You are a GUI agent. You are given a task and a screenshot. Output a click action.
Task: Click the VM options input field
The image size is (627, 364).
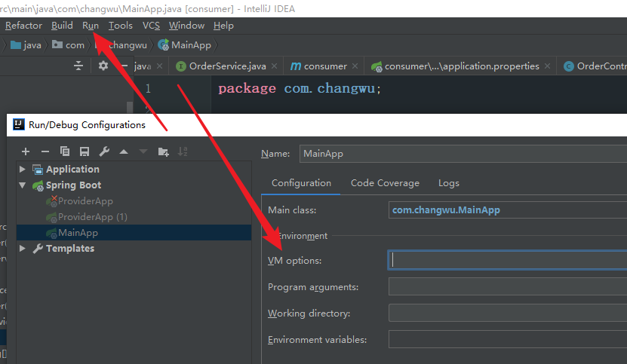pyautogui.click(x=507, y=261)
